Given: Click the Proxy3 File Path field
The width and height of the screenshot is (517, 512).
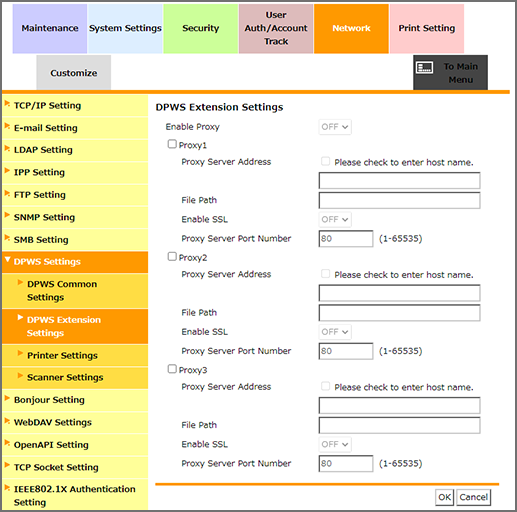Looking at the screenshot, I should pyautogui.click(x=399, y=425).
